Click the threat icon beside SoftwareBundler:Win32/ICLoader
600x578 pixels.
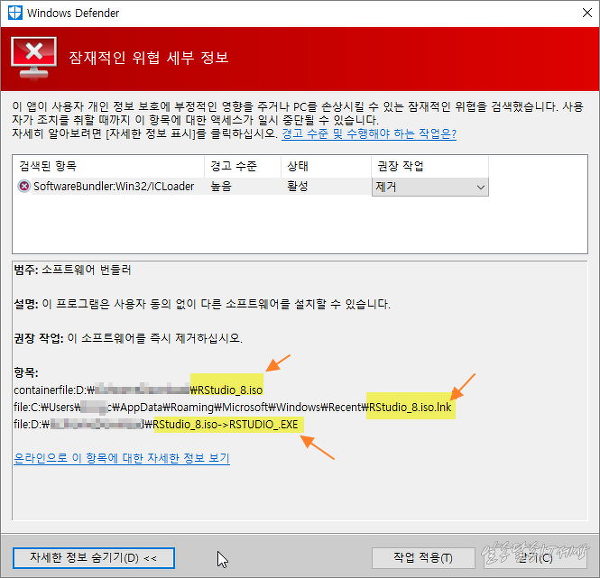click(x=24, y=187)
